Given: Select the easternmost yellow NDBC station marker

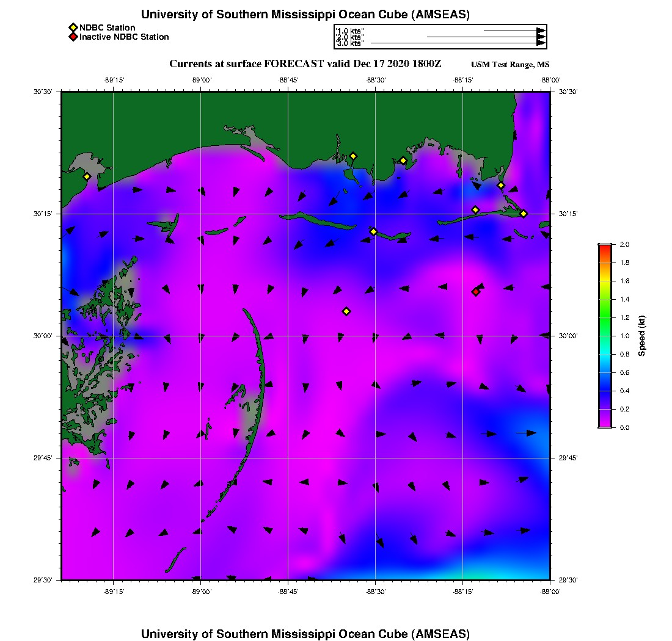Looking at the screenshot, I should [524, 214].
